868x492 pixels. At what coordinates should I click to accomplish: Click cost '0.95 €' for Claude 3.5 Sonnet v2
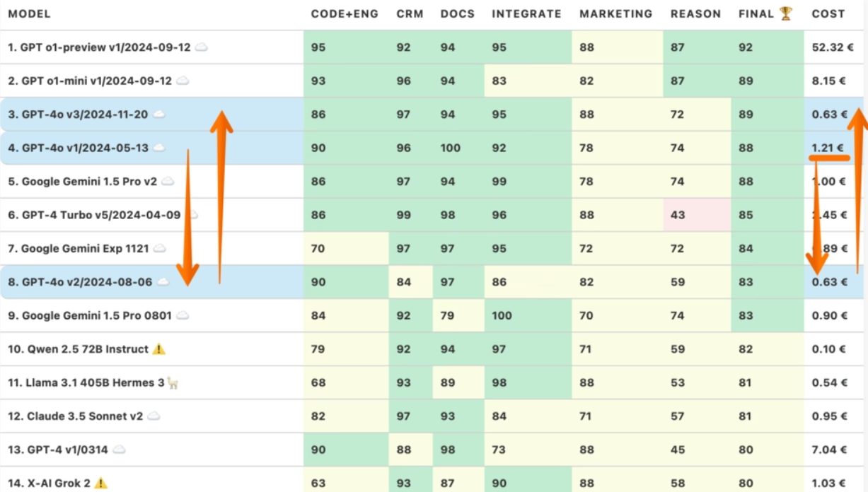click(829, 416)
